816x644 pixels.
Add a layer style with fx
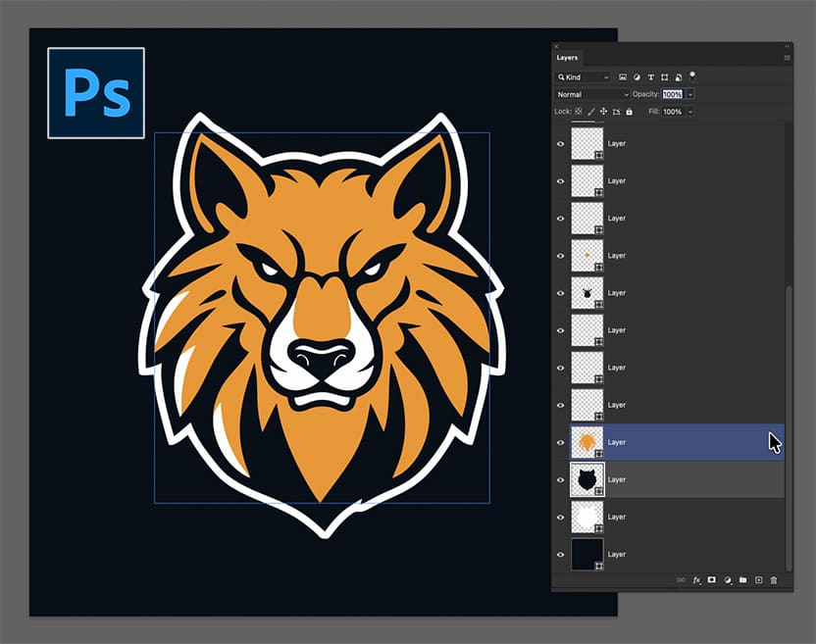[x=696, y=579]
